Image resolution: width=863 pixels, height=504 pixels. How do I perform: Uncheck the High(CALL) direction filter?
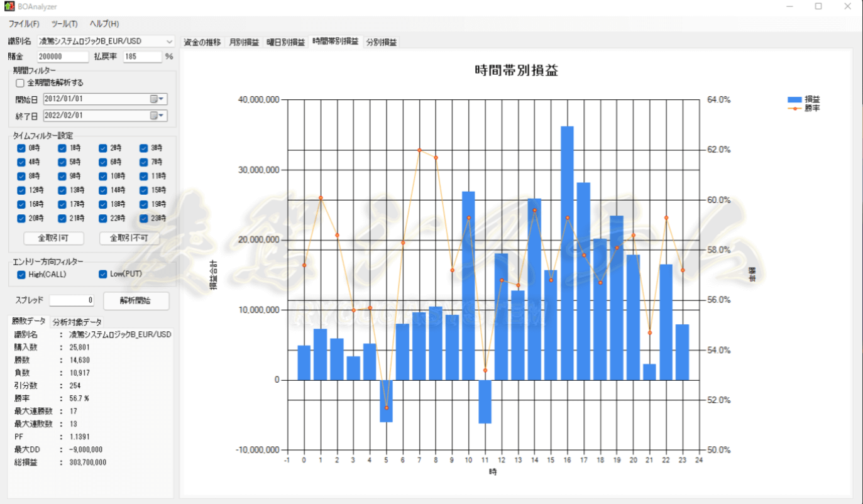pyautogui.click(x=21, y=275)
